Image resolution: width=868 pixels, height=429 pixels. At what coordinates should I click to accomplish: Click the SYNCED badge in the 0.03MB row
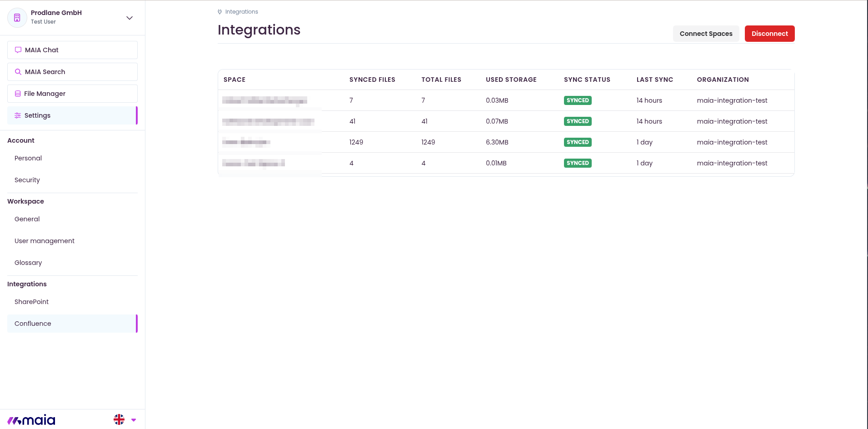[578, 100]
